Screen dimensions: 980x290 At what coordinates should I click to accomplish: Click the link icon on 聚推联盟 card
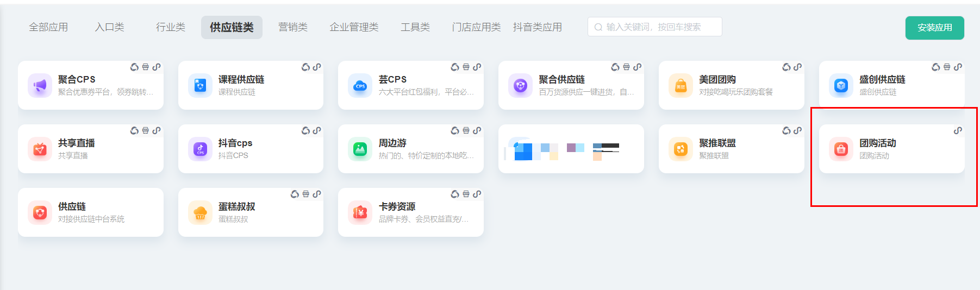797,131
